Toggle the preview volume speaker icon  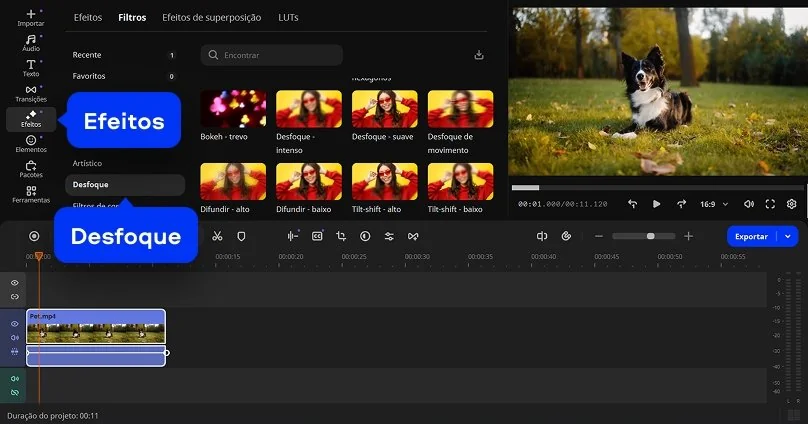tap(749, 204)
